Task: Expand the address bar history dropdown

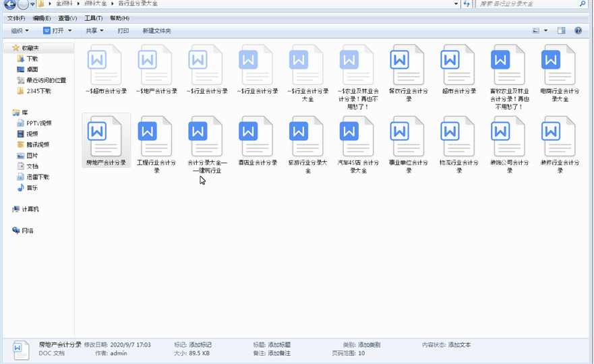Action: click(x=456, y=4)
